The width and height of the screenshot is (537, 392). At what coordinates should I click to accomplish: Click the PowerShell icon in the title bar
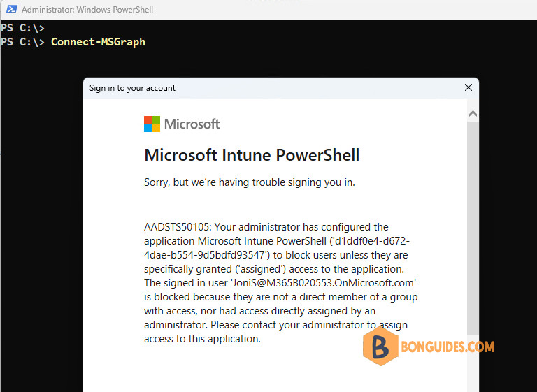pyautogui.click(x=12, y=9)
